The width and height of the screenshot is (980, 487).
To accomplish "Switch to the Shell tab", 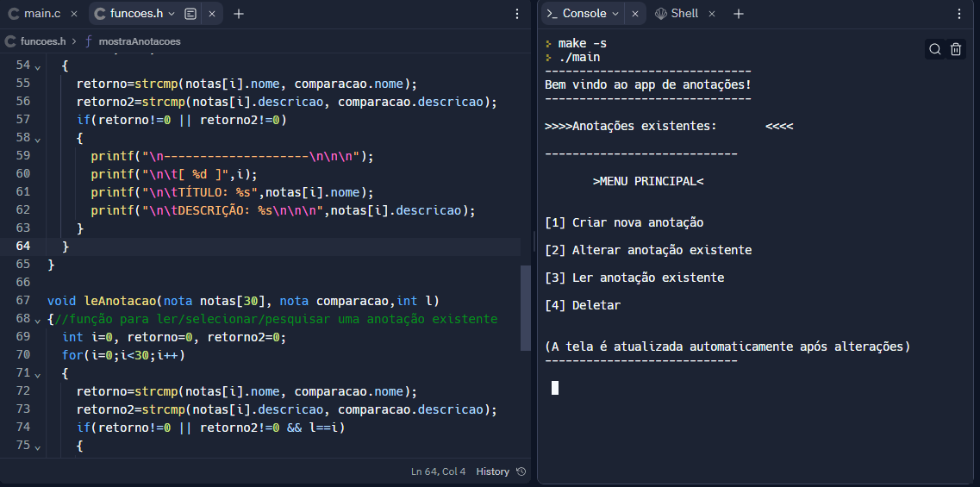I will tap(677, 14).
